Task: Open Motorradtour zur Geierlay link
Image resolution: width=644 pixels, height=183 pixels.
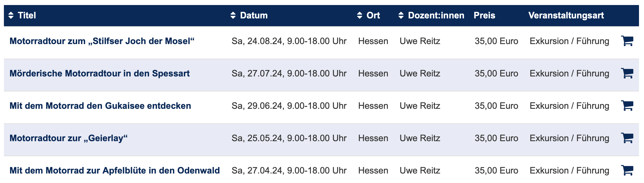Action: (x=69, y=138)
